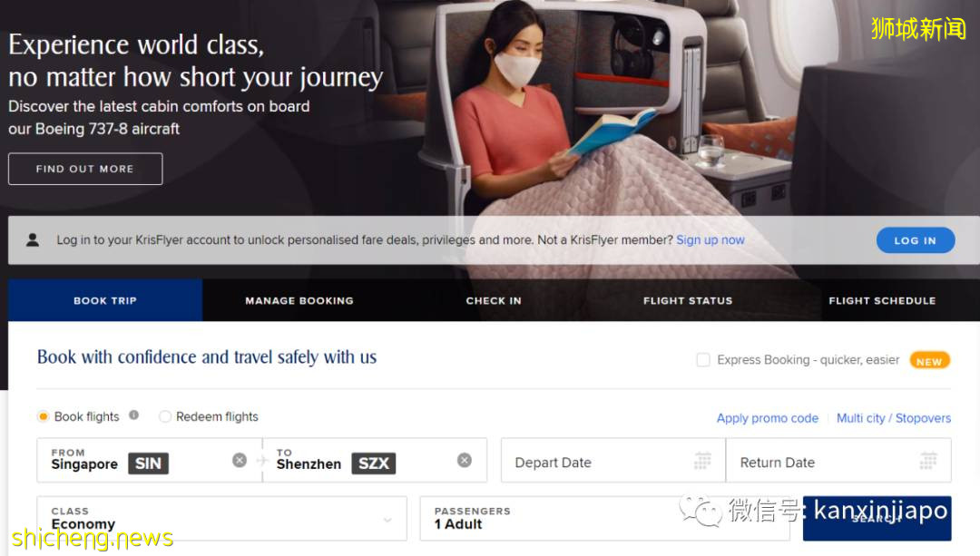Open the Passengers 1 Adult selector
Screen dimensions: 980x556
[x=605, y=519]
